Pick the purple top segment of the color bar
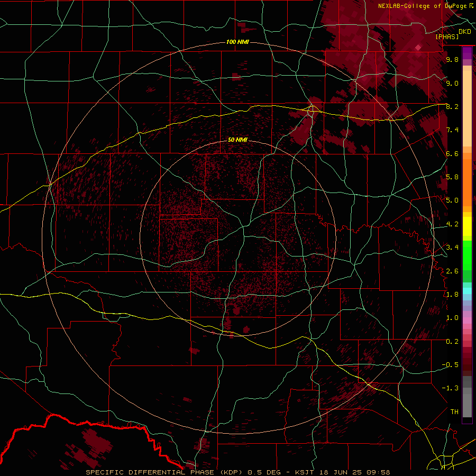Image resolution: width=476 pixels, height=476 pixels. point(467,53)
